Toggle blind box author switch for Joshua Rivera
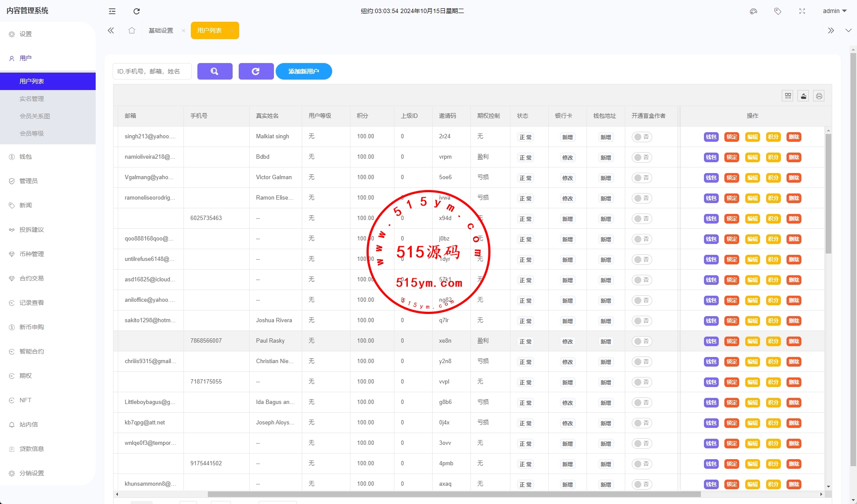This screenshot has height=504, width=857. [642, 321]
